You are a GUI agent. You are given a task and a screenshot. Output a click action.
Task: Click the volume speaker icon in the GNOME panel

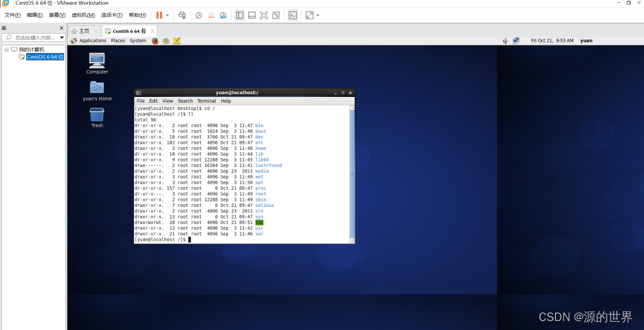[505, 41]
